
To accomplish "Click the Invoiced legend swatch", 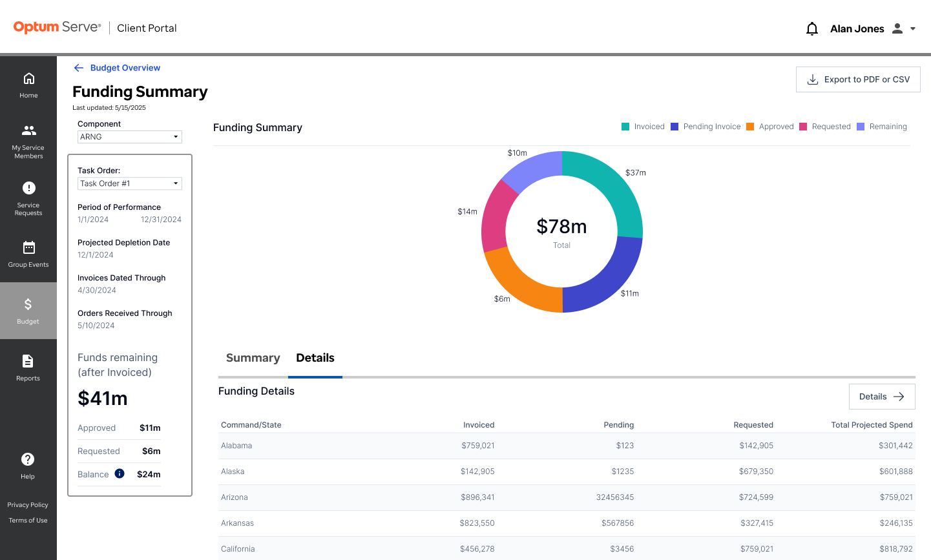I will point(625,127).
